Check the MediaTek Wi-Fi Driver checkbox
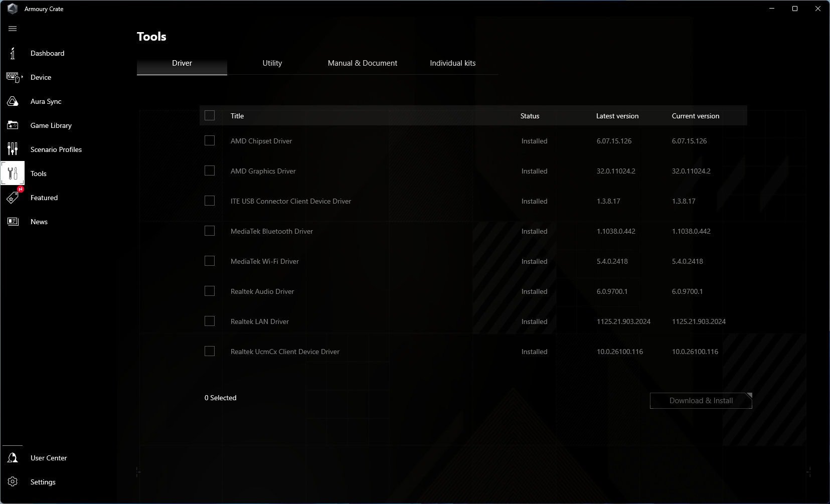 click(x=210, y=261)
